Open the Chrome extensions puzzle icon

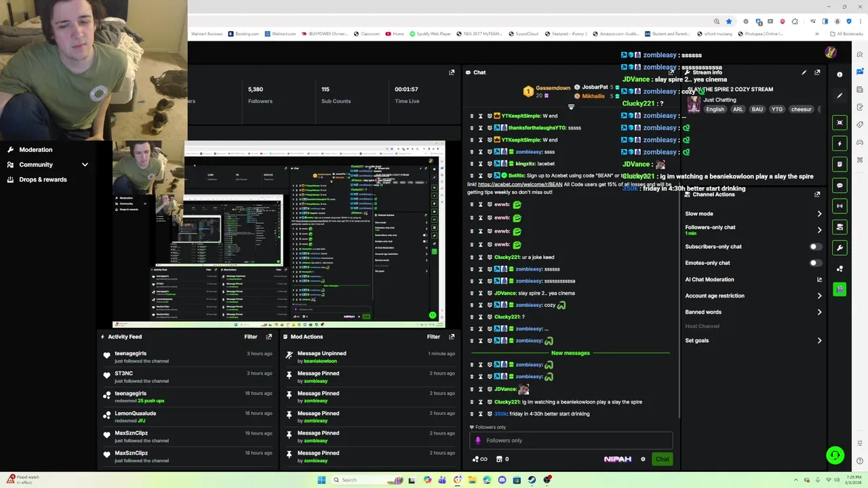(795, 22)
